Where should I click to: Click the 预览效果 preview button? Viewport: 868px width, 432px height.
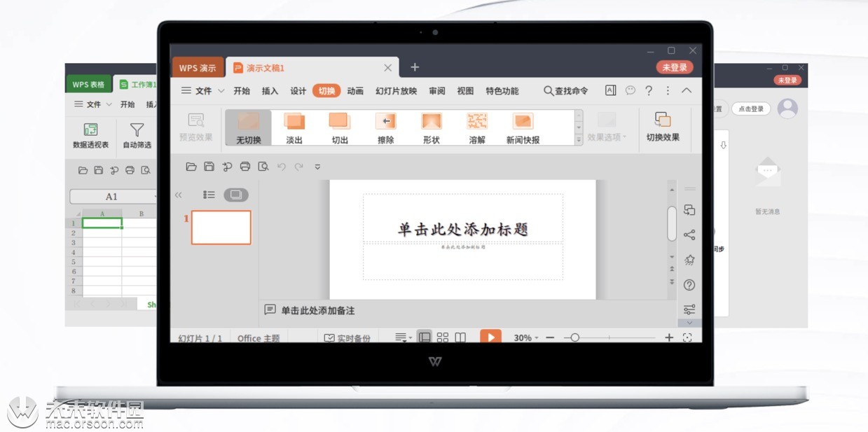point(196,127)
